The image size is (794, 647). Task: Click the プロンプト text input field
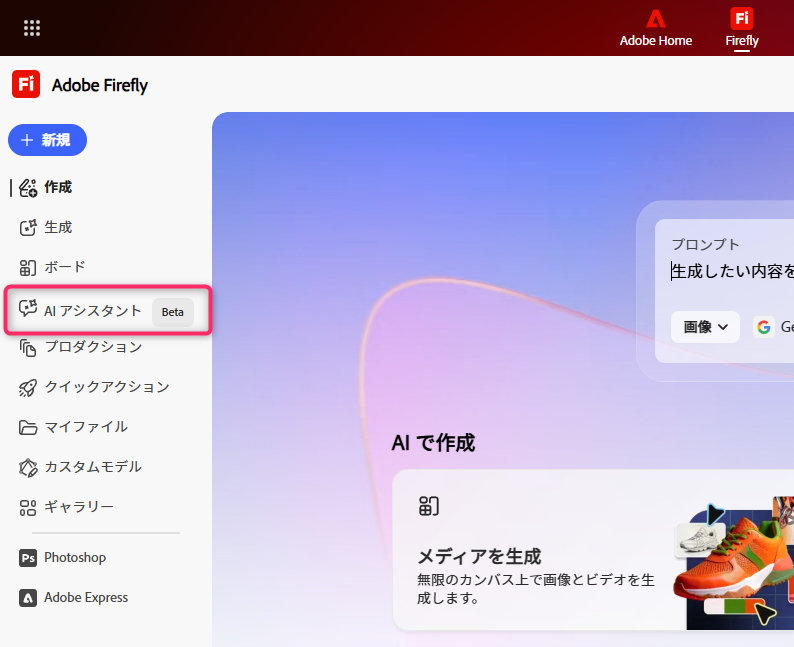(732, 271)
